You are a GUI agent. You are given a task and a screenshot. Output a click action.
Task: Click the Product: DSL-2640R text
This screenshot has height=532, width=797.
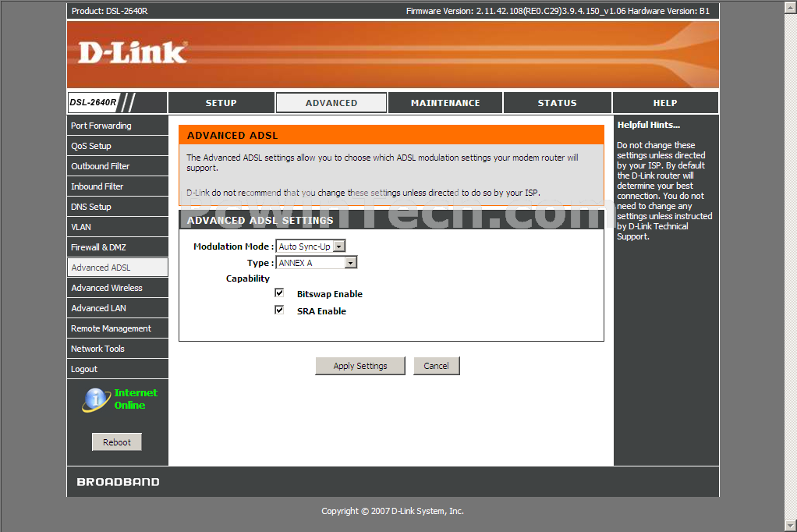[x=110, y=11]
